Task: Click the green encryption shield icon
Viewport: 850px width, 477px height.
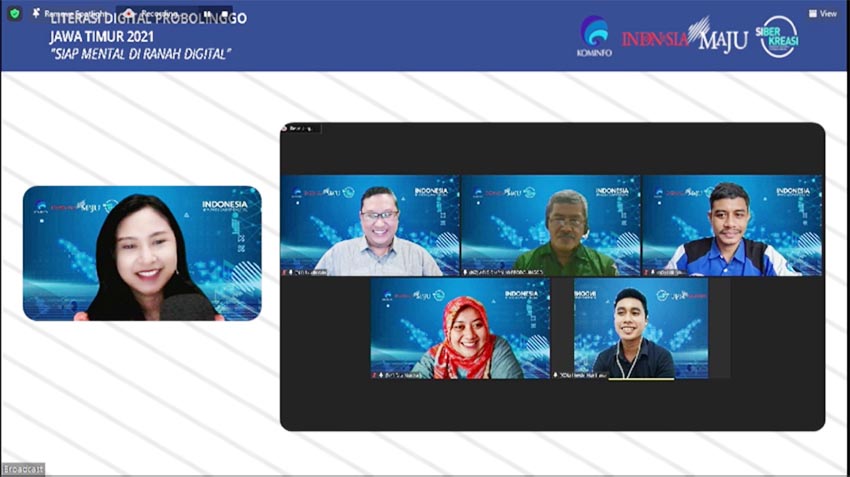Action: (x=15, y=14)
